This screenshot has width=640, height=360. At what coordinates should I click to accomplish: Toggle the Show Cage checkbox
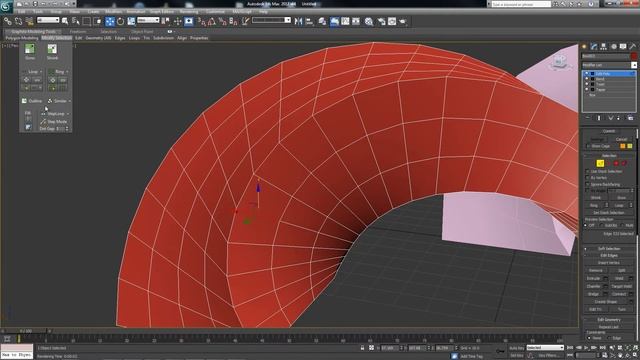(588, 146)
